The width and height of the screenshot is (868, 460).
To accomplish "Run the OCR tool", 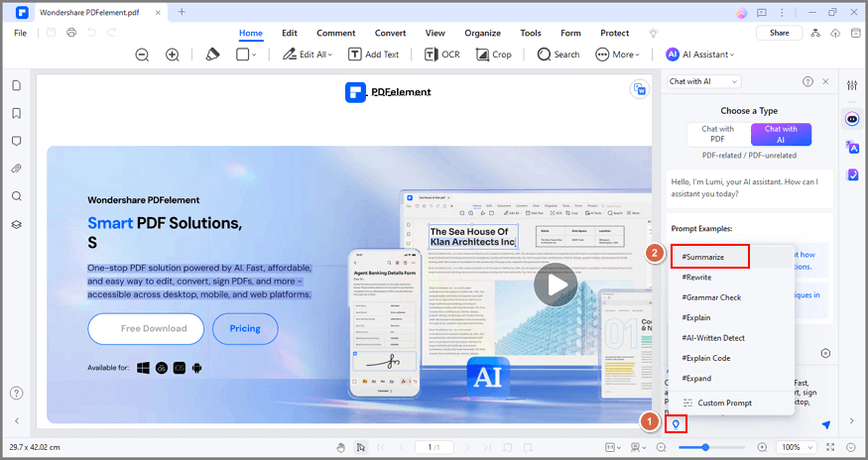I will (441, 55).
